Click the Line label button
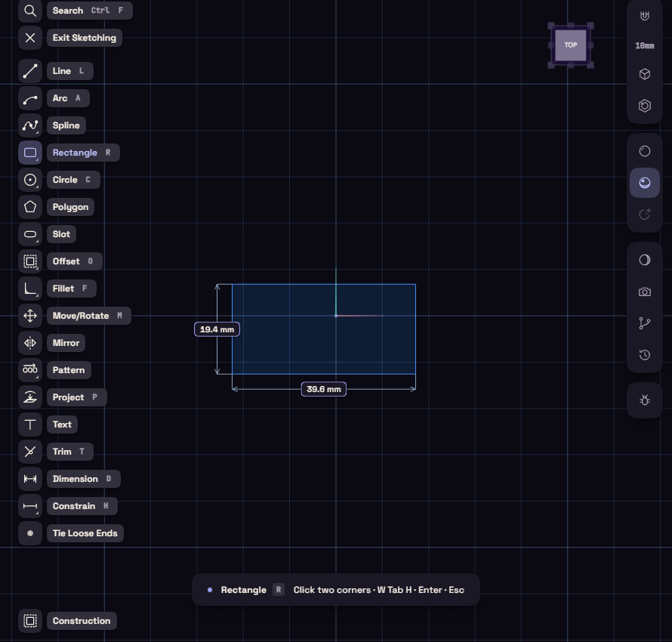 [70, 71]
